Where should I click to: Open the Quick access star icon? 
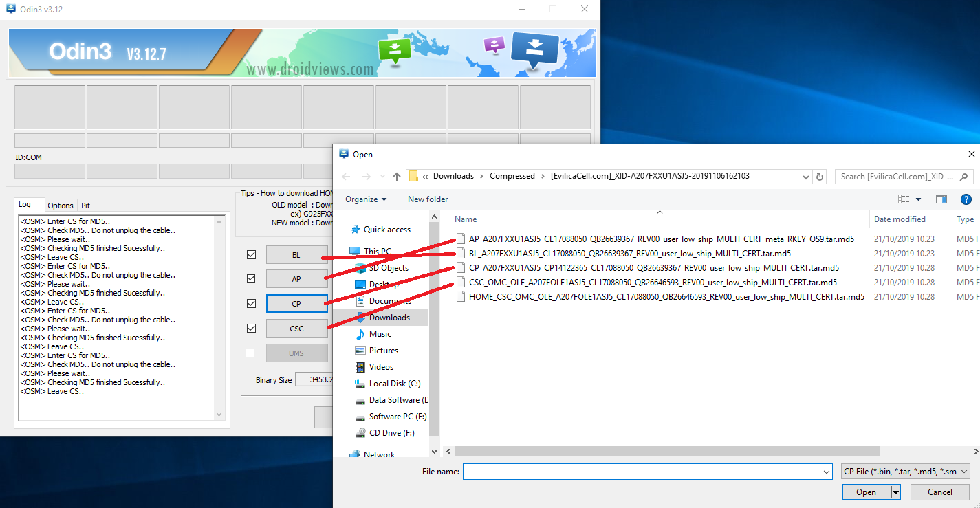pos(356,230)
